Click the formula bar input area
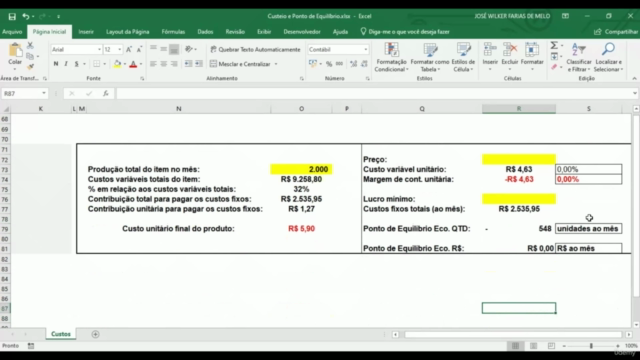 tap(373, 93)
